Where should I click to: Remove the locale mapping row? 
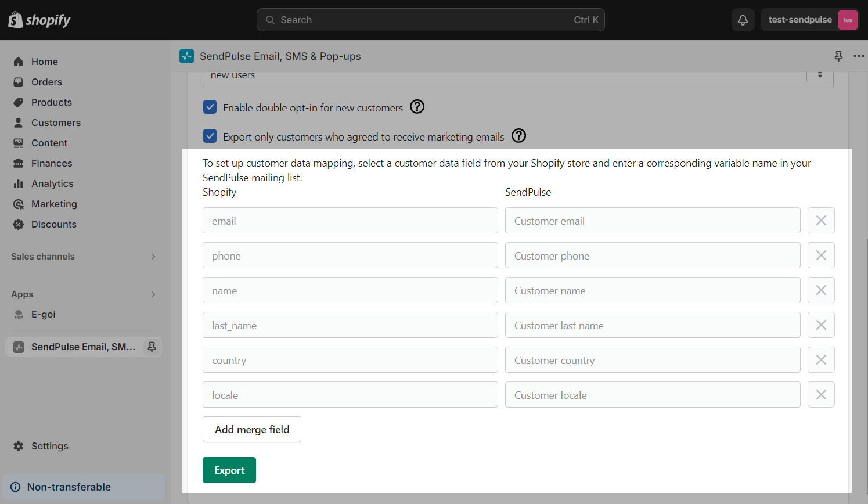point(821,395)
